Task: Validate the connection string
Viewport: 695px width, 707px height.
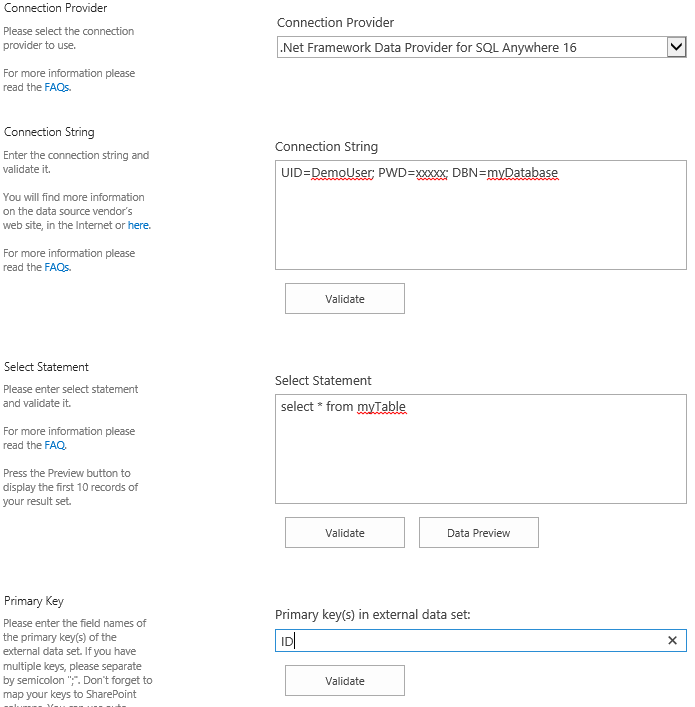Action: click(x=345, y=299)
